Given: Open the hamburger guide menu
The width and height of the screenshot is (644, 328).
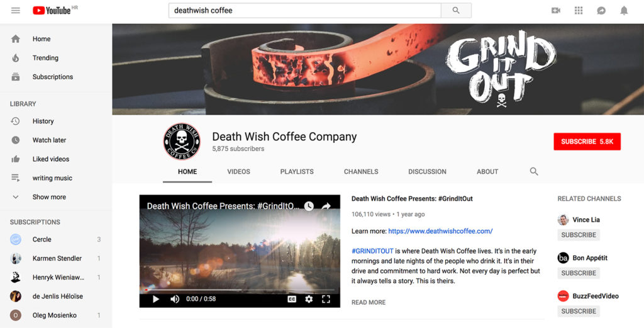Looking at the screenshot, I should pyautogui.click(x=16, y=10).
